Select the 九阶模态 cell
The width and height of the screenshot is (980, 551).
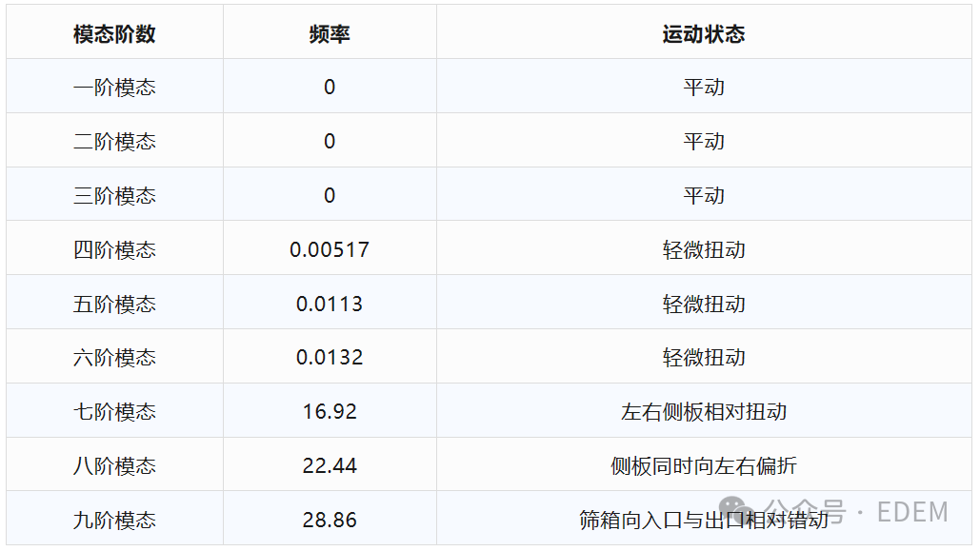(114, 521)
